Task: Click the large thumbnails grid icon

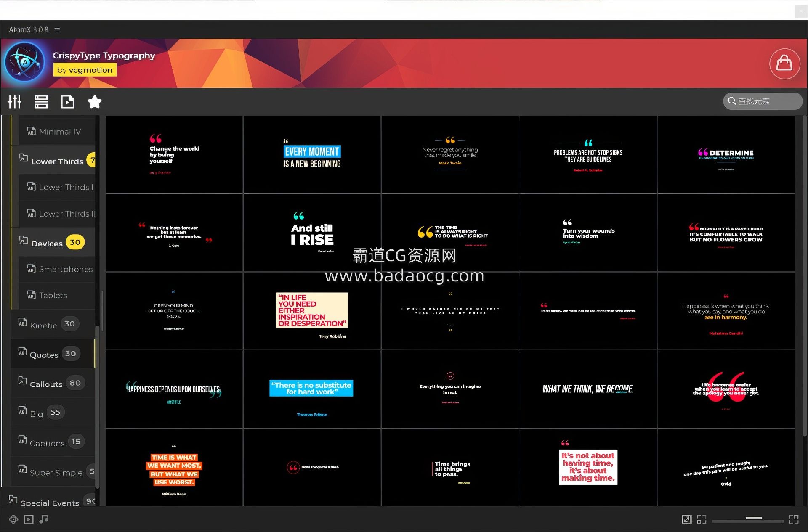Action: [x=794, y=519]
